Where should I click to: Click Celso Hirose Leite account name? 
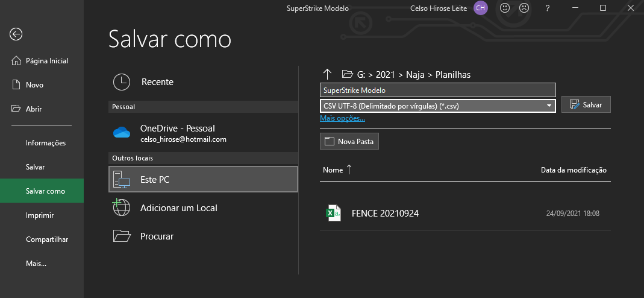pos(438,8)
